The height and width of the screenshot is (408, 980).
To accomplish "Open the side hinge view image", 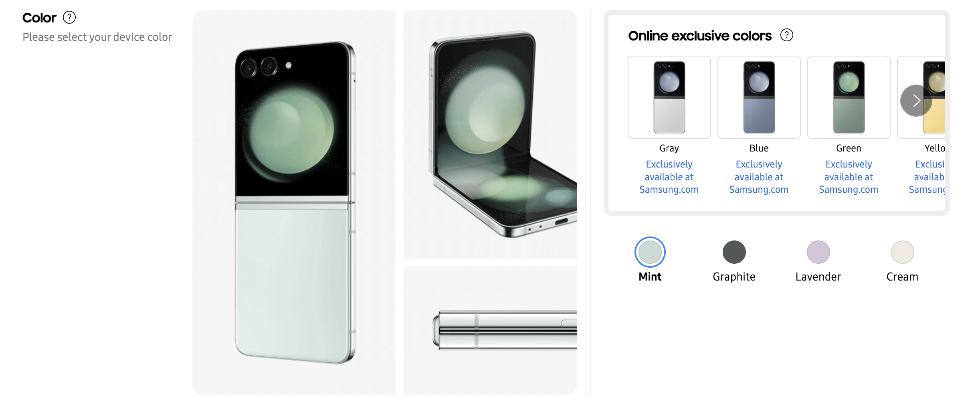I will [x=490, y=330].
